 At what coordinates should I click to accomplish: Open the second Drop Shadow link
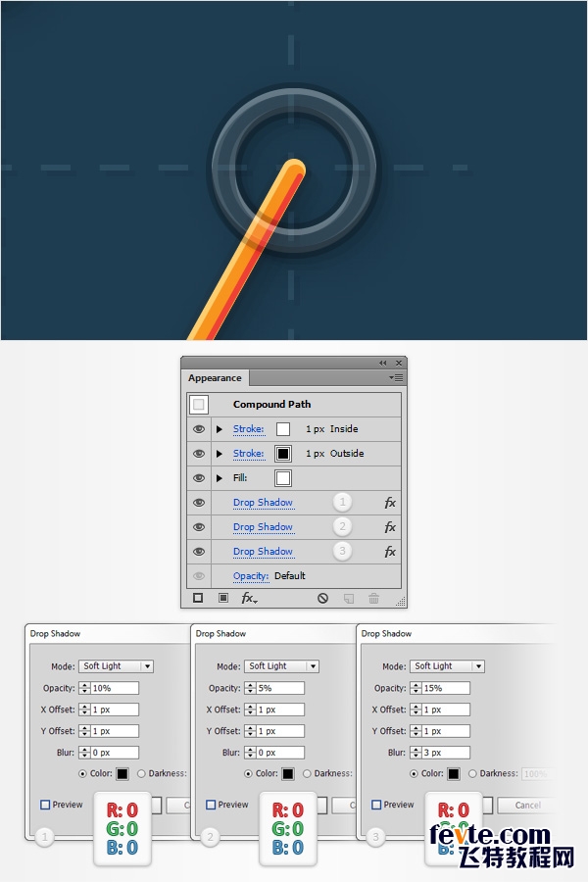click(263, 527)
